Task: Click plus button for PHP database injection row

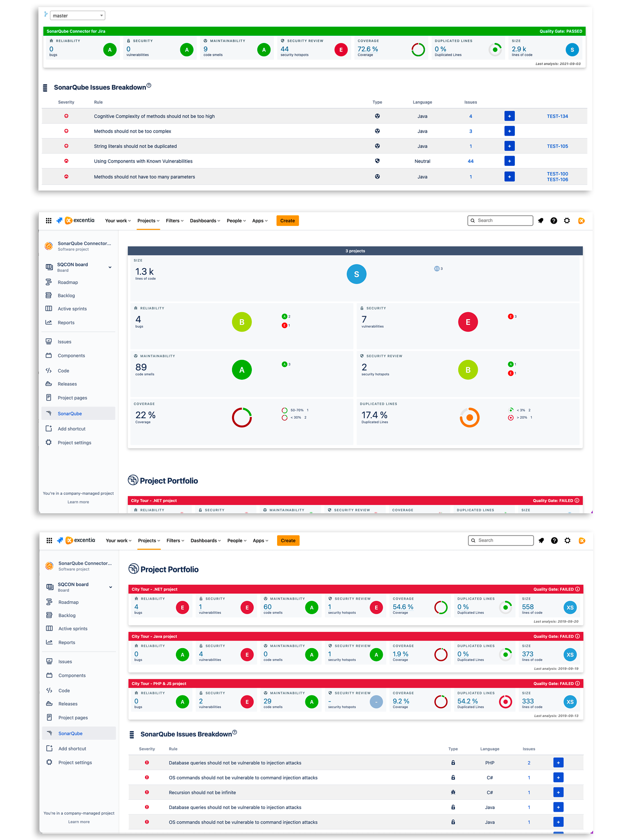Action: [558, 763]
